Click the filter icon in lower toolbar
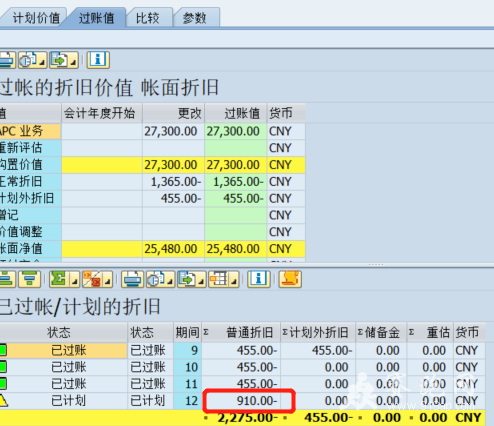The height and width of the screenshot is (426, 494). point(30,279)
